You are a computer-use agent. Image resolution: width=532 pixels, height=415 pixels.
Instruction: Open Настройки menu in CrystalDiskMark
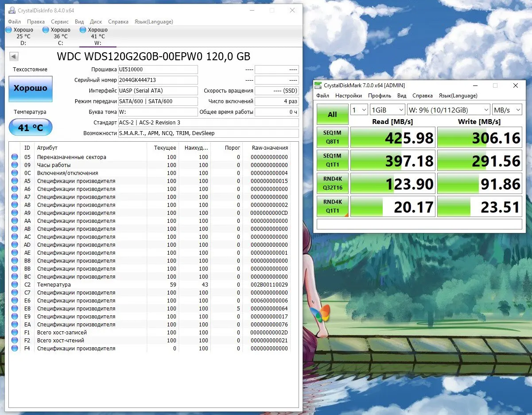pyautogui.click(x=349, y=96)
